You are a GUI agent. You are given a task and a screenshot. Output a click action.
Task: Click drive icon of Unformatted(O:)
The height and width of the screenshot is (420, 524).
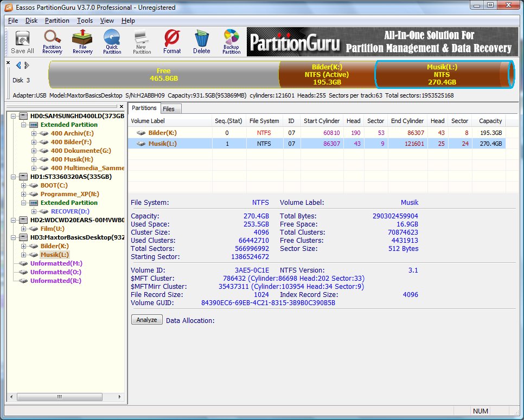[23, 272]
